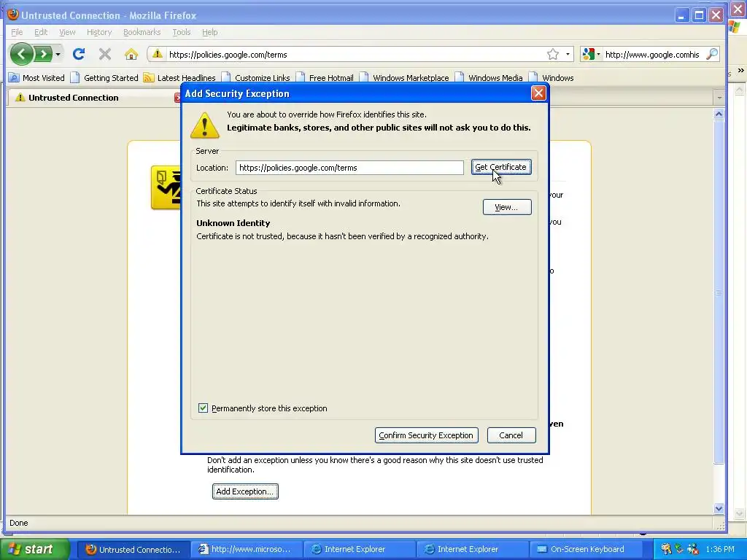
Task: Select the Untrusted Connection tab
Action: 96,98
